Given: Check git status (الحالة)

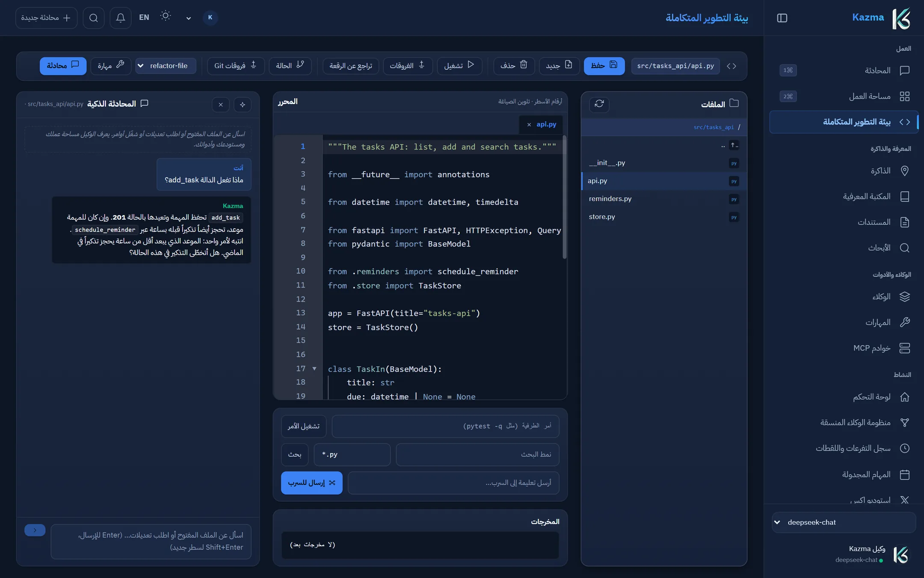Looking at the screenshot, I should click(290, 66).
